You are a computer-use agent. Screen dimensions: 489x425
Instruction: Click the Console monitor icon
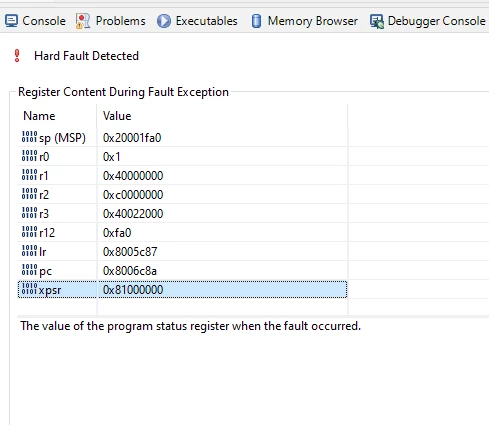(x=11, y=21)
